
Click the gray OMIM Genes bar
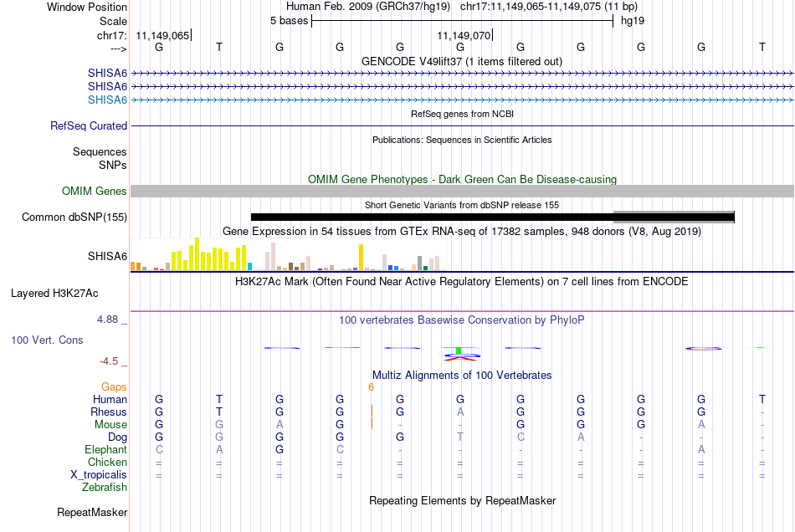click(x=463, y=191)
